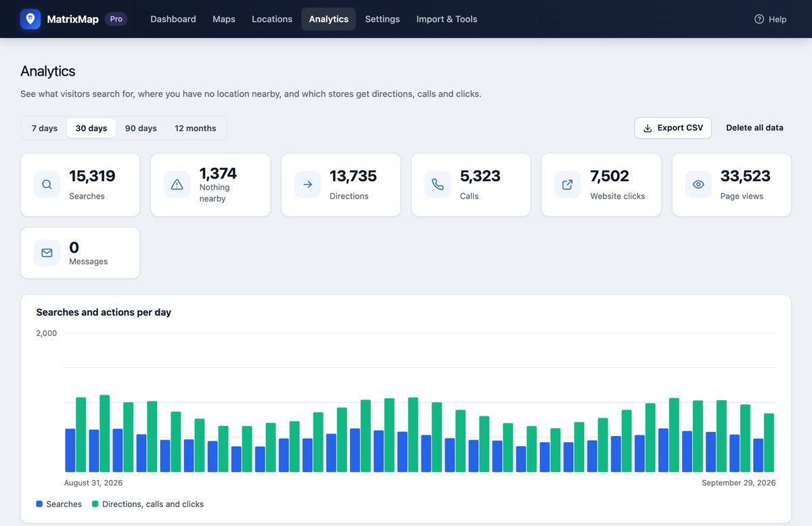Click the magnifier icon on Searches card
The width and height of the screenshot is (812, 526).
pyautogui.click(x=47, y=185)
